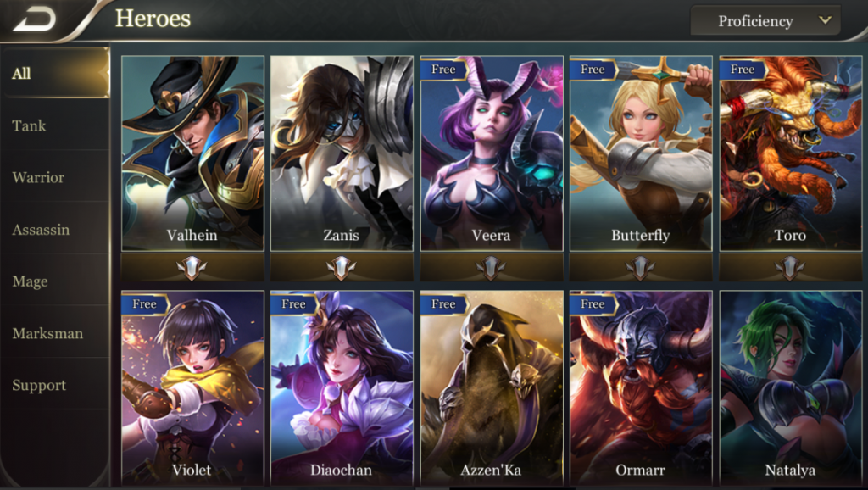868x490 pixels.
Task: Choose the Marksman filter
Action: [x=55, y=333]
